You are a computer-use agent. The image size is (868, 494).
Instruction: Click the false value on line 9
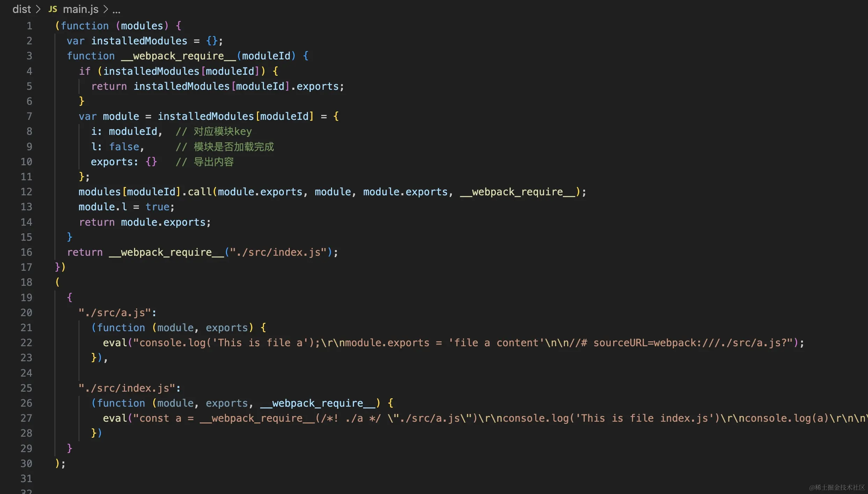tap(124, 147)
